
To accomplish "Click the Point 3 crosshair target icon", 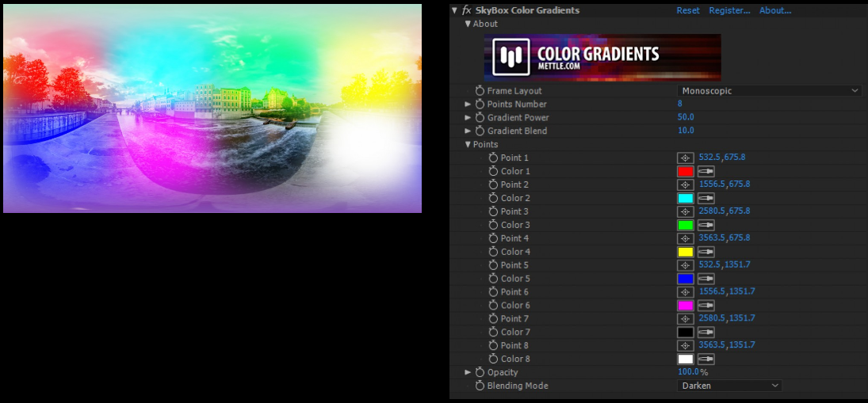I will (686, 211).
